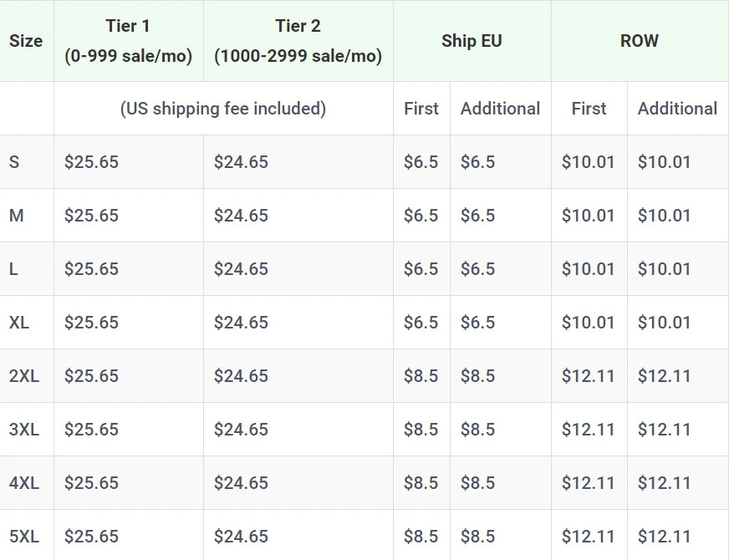Viewport: 729px width, 560px height.
Task: Click the ROW Additional subheader
Action: pyautogui.click(x=677, y=109)
